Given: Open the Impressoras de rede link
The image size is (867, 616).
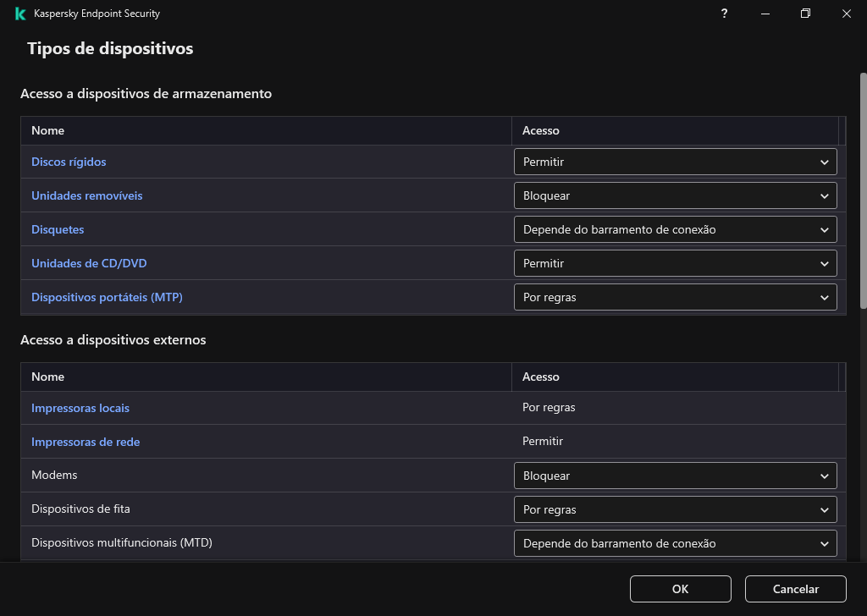Looking at the screenshot, I should (86, 442).
